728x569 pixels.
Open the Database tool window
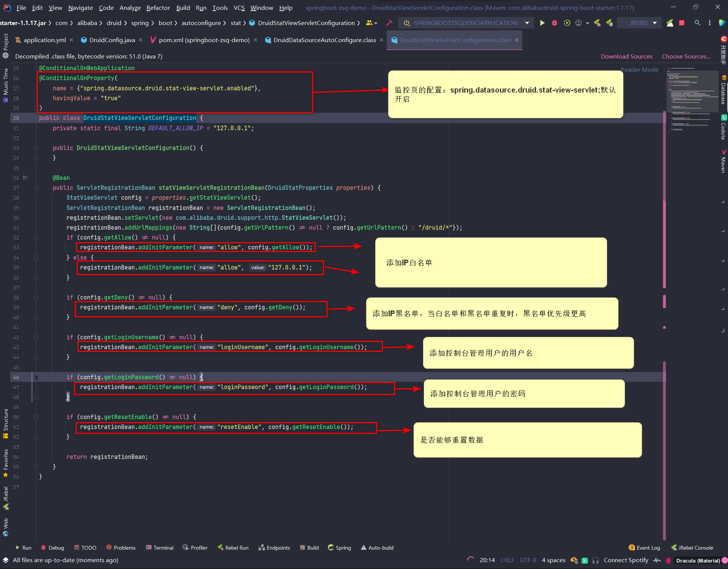723,90
